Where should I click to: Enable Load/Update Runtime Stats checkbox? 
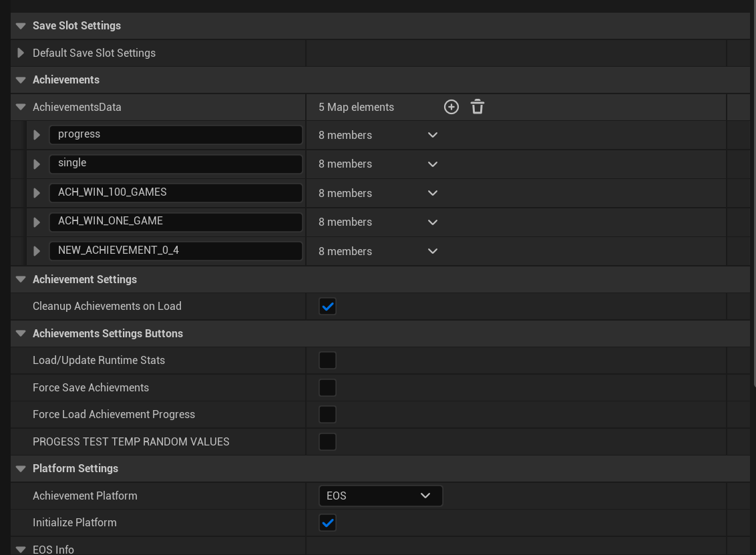[x=327, y=361]
